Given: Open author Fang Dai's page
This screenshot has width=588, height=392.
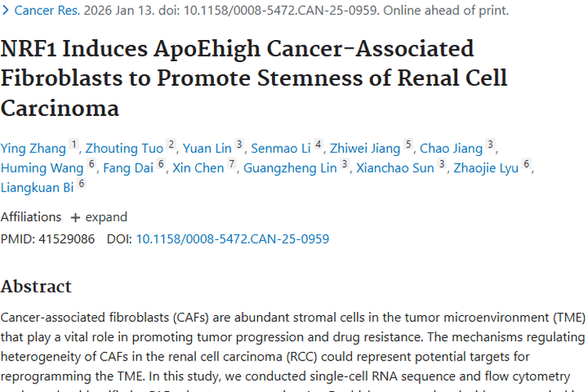Looking at the screenshot, I should point(128,168).
